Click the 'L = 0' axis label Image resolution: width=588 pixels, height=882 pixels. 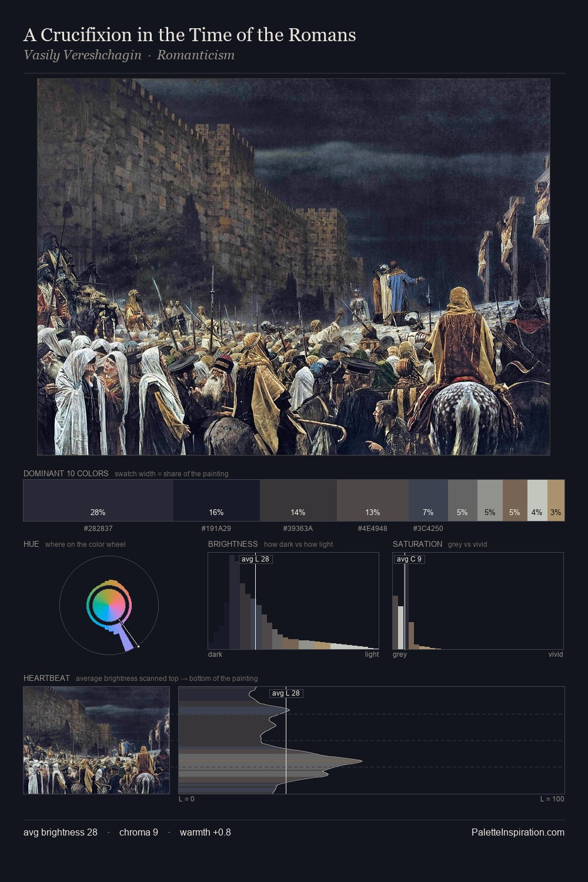point(186,799)
